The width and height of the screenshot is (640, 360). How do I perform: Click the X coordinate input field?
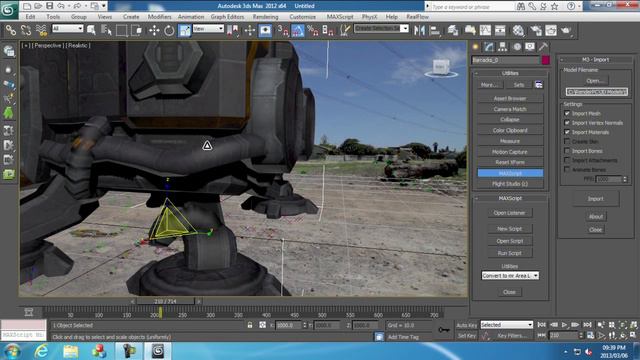(289, 325)
